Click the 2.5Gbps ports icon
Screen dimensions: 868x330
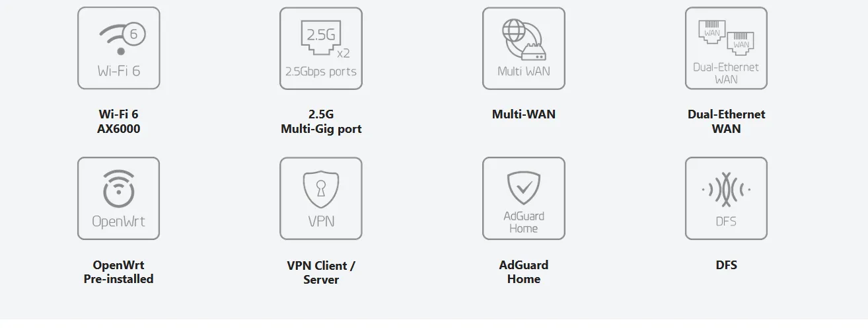click(321, 48)
